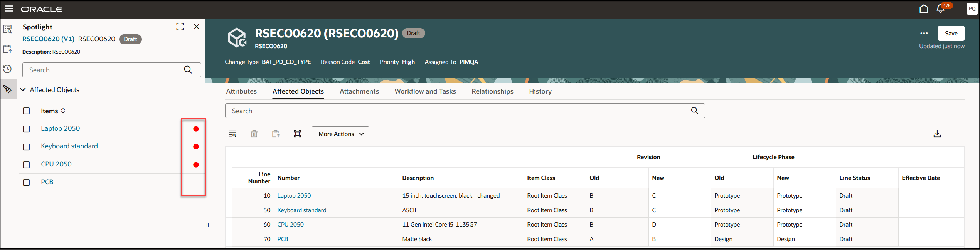This screenshot has height=250, width=980.
Task: Open CPU 2050 in Spotlight list
Action: (56, 164)
